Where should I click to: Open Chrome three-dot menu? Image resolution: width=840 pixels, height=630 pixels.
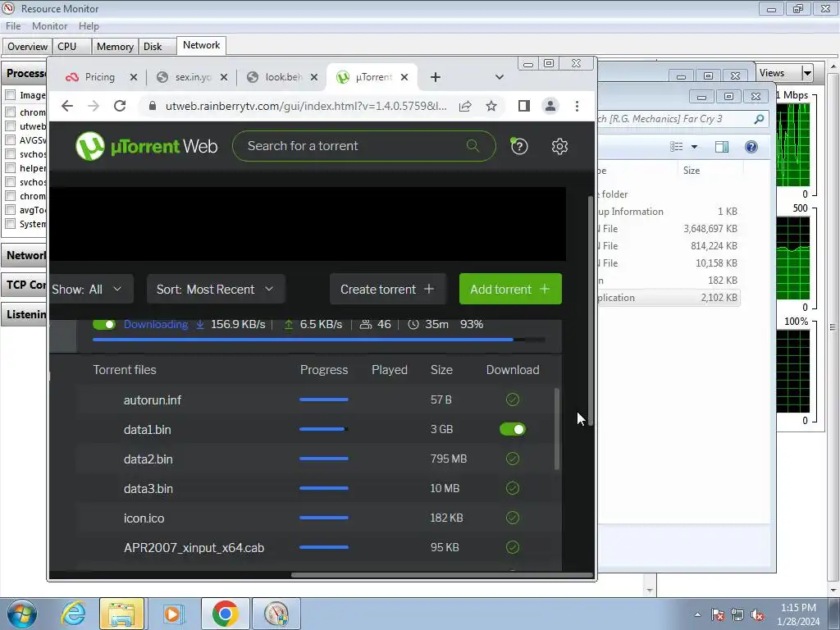577,106
